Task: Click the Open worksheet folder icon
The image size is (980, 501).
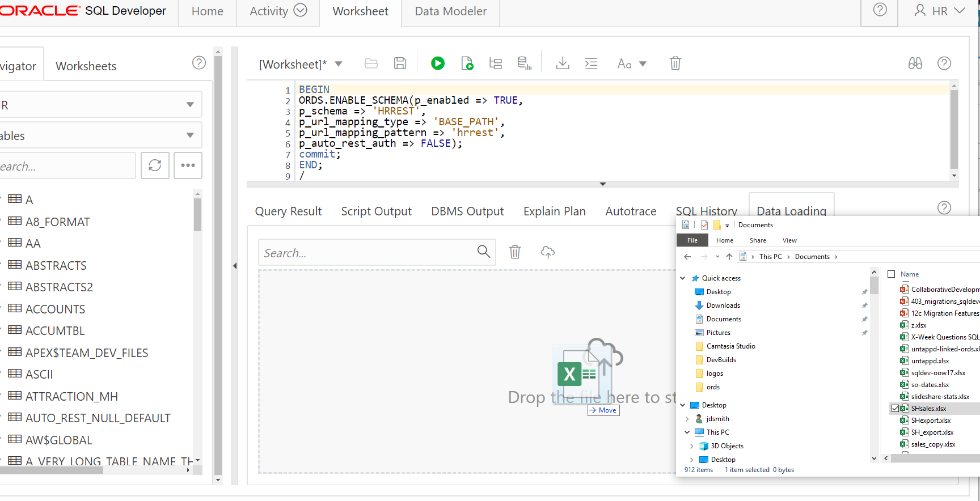Action: point(371,63)
